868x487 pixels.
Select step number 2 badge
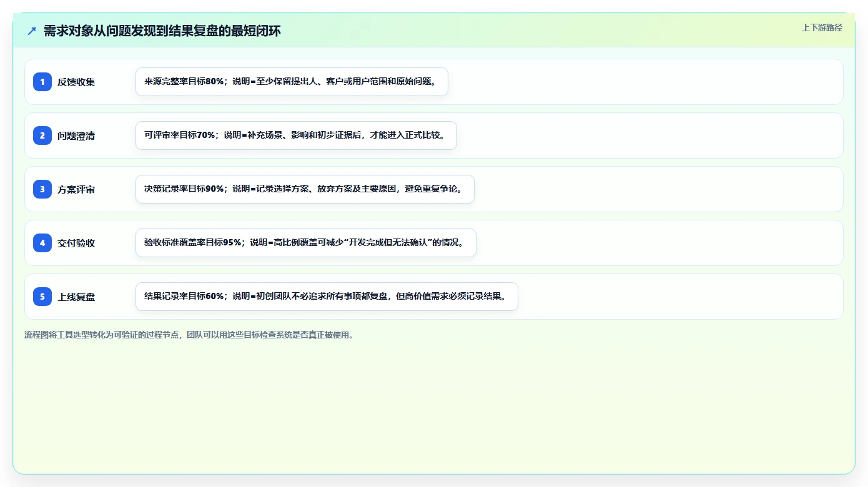pos(42,135)
